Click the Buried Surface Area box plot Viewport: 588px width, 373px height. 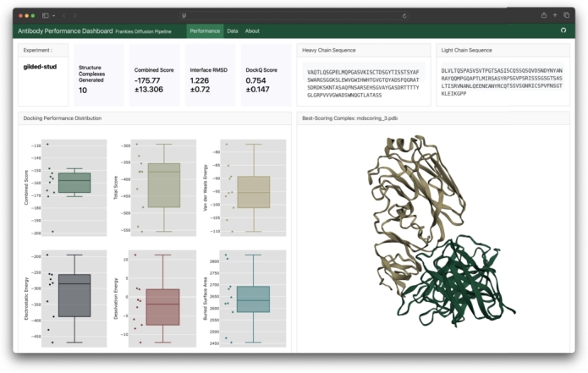253,299
